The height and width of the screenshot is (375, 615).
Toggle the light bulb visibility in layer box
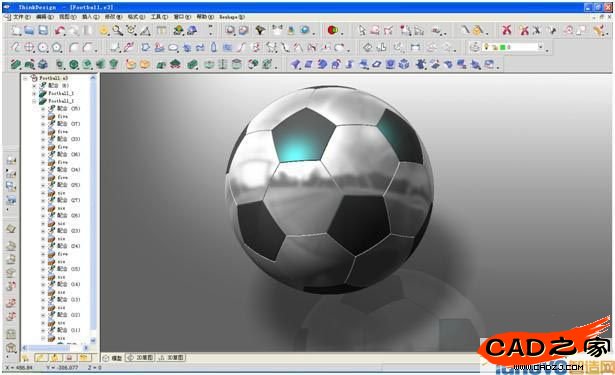(486, 47)
